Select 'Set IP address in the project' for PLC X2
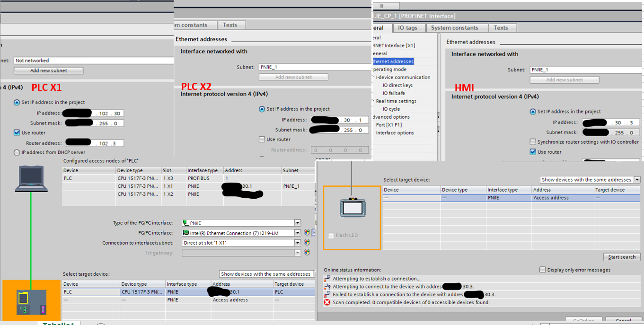 coord(262,109)
